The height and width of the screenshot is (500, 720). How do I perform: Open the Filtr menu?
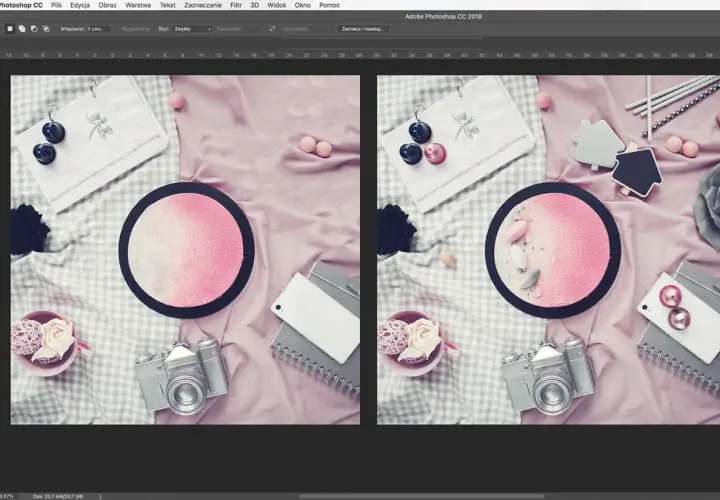236,5
